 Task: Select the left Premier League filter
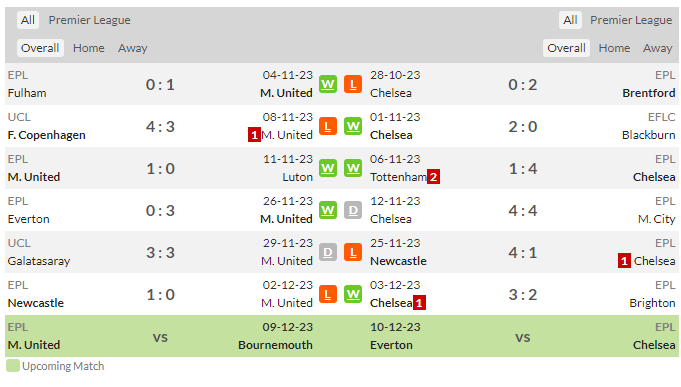(x=89, y=20)
